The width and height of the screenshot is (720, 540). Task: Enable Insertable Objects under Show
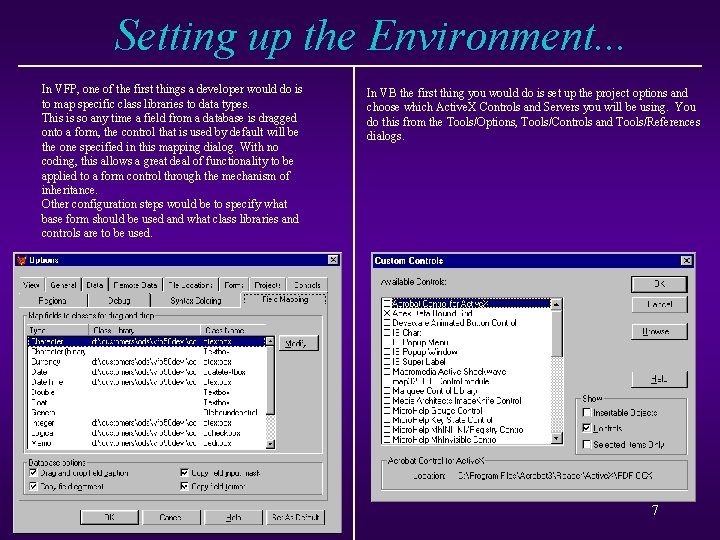coord(586,412)
